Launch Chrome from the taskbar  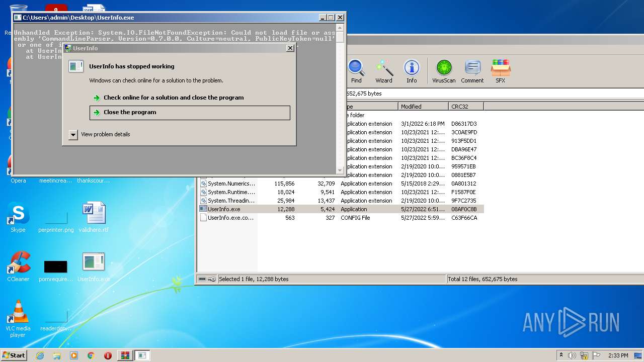pos(91,355)
